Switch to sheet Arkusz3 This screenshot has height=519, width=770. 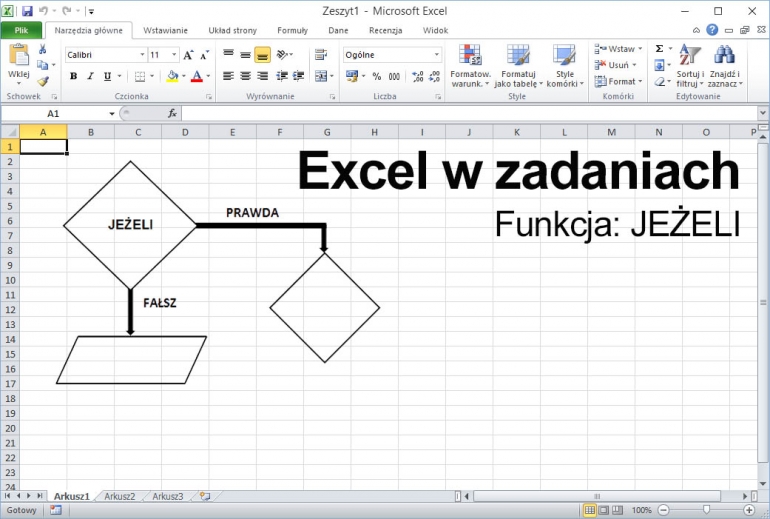pos(167,496)
